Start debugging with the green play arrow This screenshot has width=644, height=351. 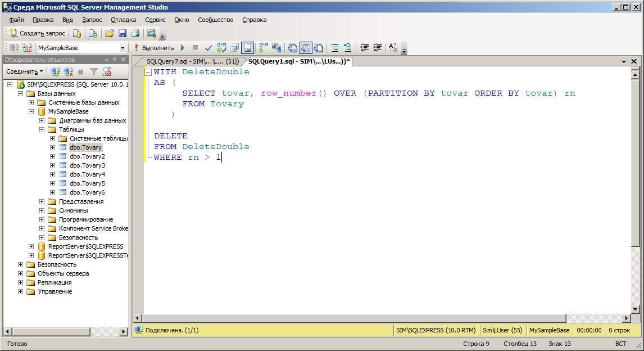click(183, 48)
